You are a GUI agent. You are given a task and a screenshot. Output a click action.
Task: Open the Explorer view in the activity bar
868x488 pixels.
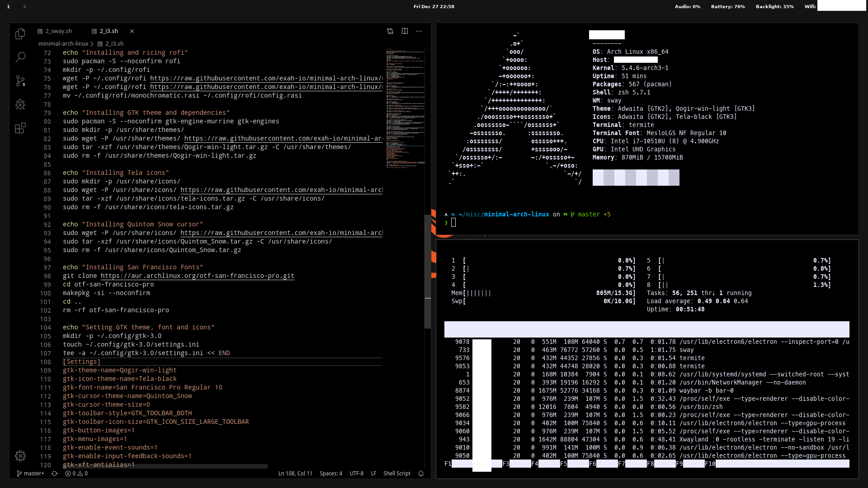[x=20, y=34]
